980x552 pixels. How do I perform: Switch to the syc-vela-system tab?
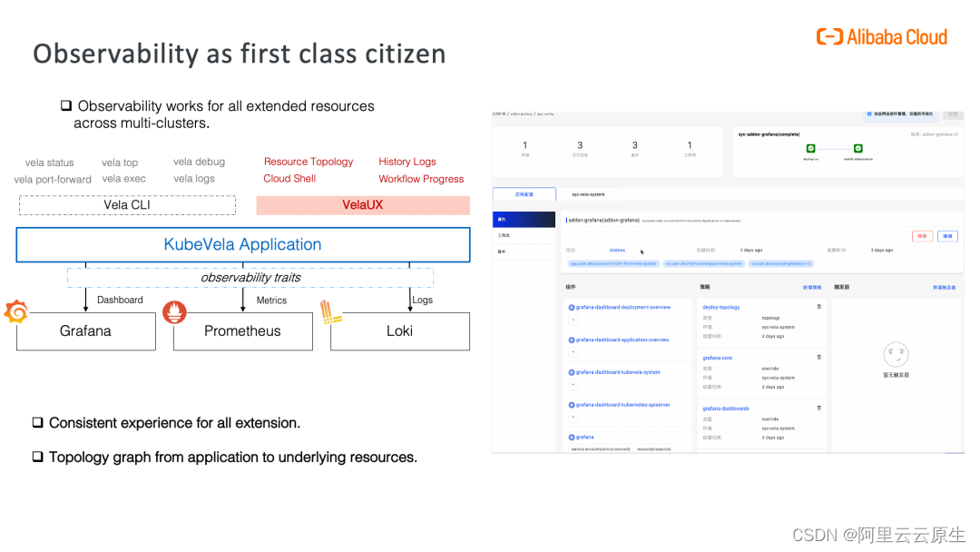pyautogui.click(x=588, y=194)
